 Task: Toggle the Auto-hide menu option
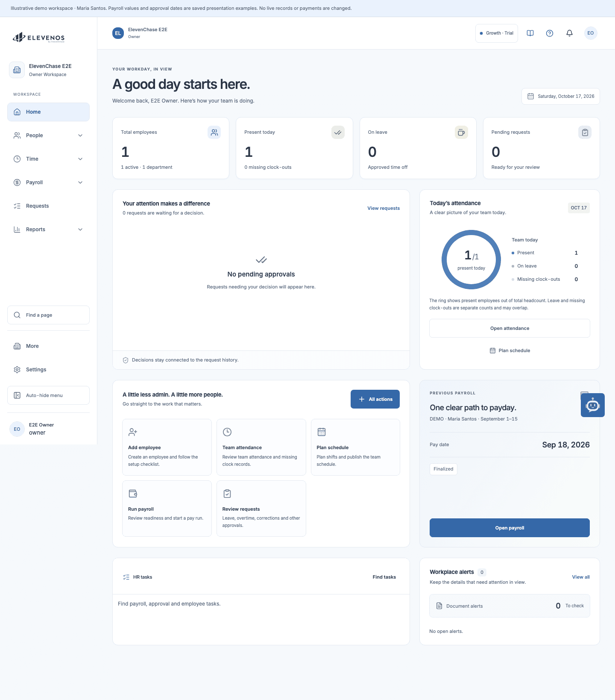tap(48, 395)
